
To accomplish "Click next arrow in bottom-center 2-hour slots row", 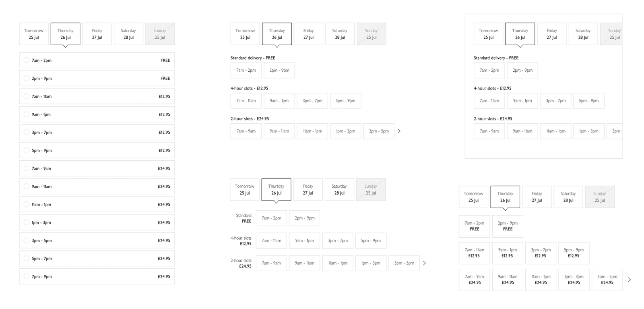I will point(424,263).
